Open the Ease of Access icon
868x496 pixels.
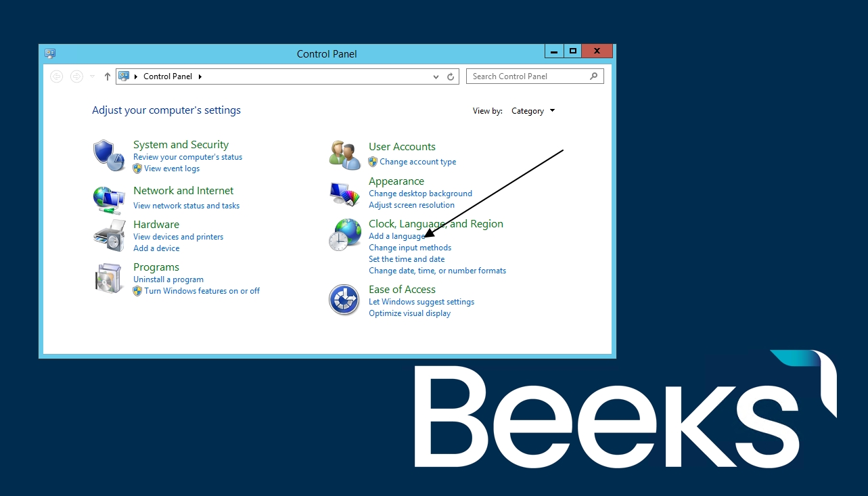click(344, 299)
